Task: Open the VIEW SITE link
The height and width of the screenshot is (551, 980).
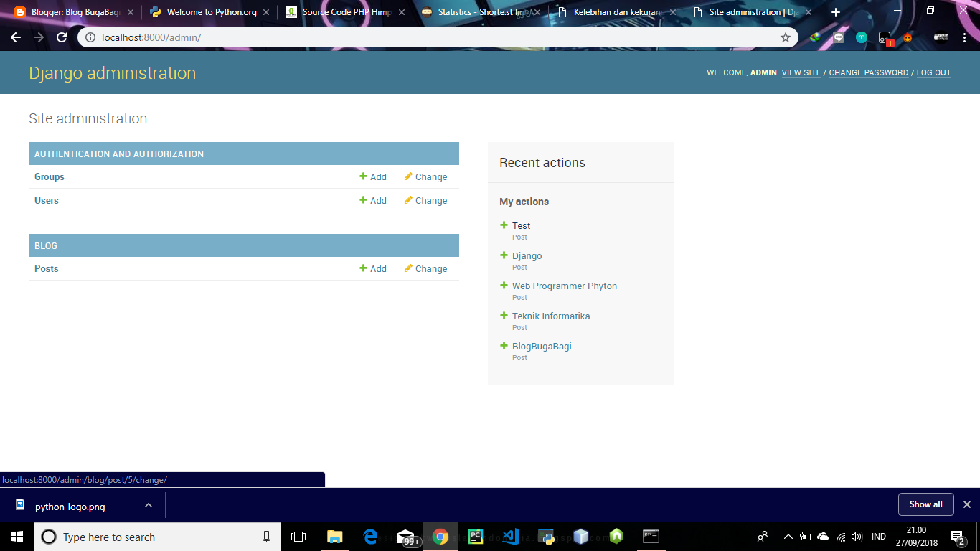Action: click(801, 72)
